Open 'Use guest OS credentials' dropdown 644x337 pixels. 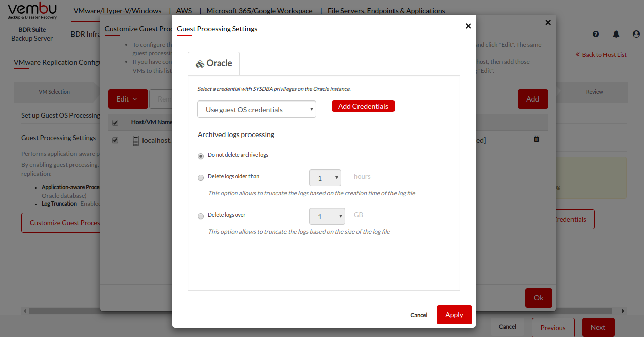(257, 110)
